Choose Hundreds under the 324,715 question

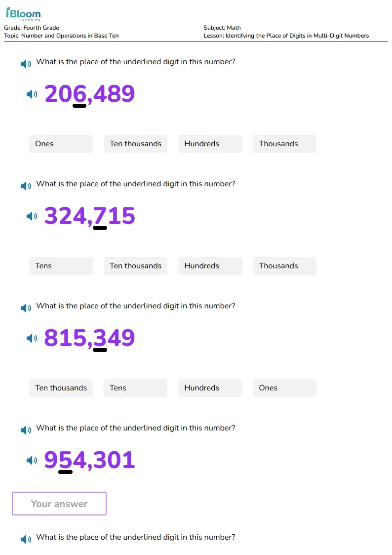click(210, 266)
